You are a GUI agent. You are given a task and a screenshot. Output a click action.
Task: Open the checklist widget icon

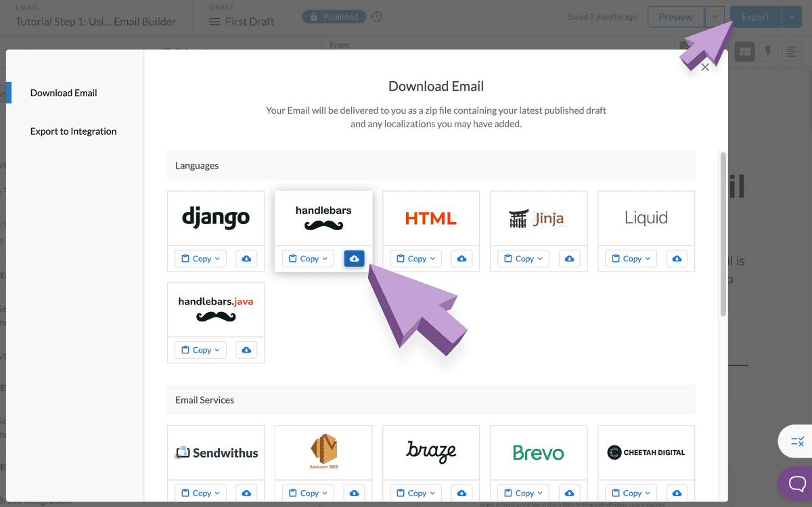point(797,442)
